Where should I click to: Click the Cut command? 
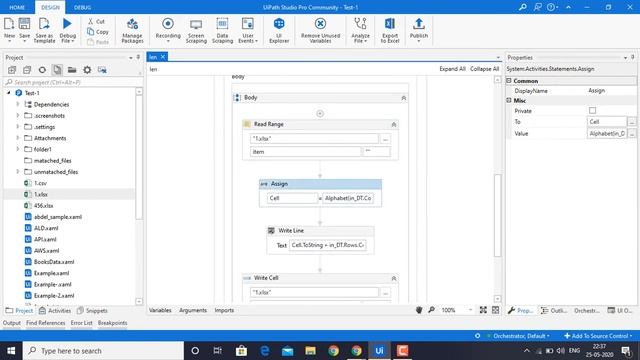(x=96, y=21)
